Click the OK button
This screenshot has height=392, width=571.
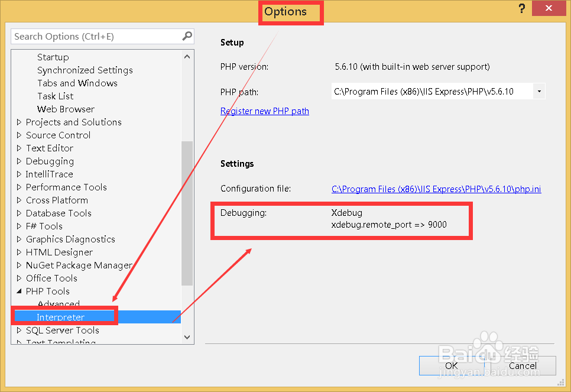(452, 365)
